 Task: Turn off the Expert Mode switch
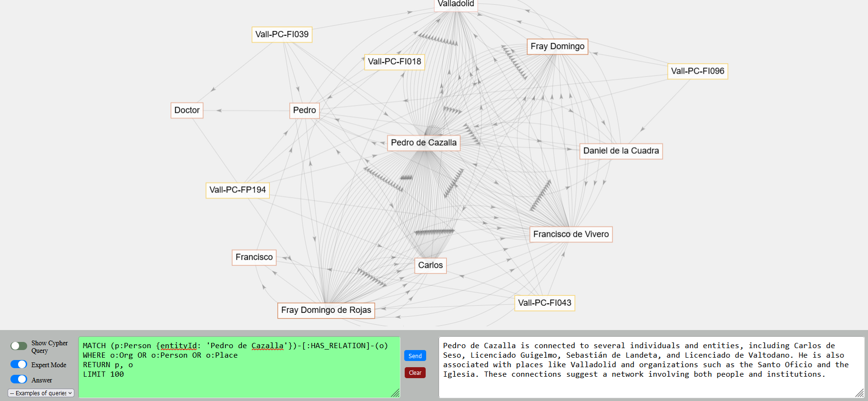tap(19, 364)
